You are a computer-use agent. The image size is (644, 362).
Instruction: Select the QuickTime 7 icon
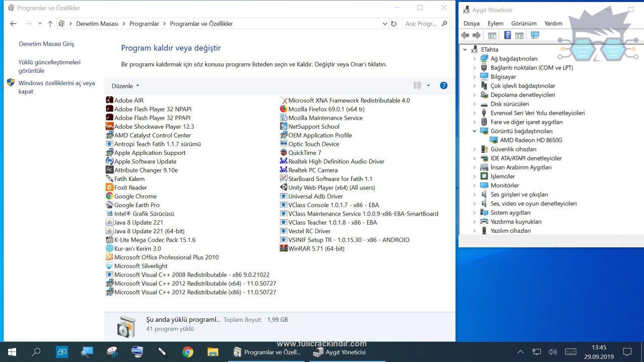[284, 152]
